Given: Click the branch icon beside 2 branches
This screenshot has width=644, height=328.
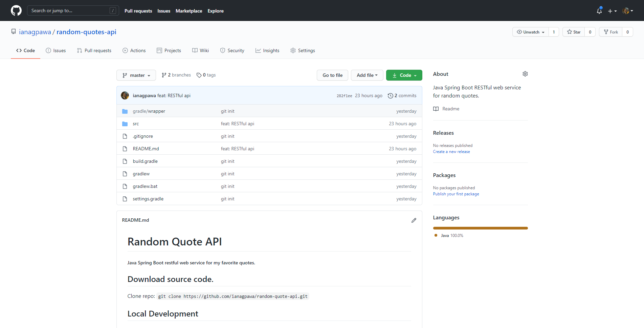Looking at the screenshot, I should coord(164,75).
